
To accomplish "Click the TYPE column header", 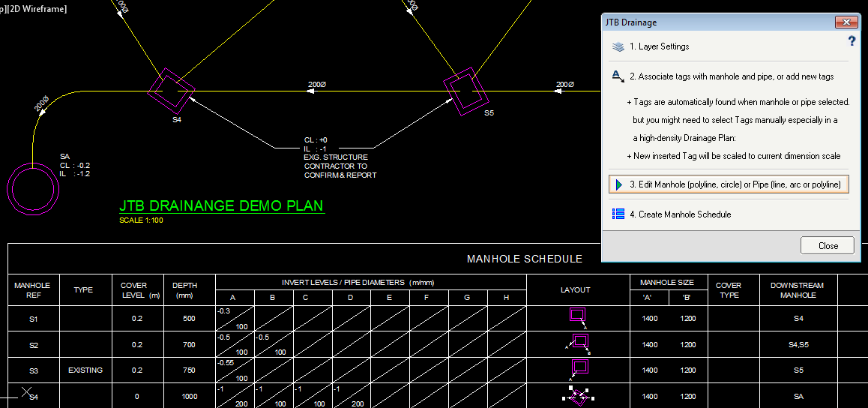I will coord(83,289).
